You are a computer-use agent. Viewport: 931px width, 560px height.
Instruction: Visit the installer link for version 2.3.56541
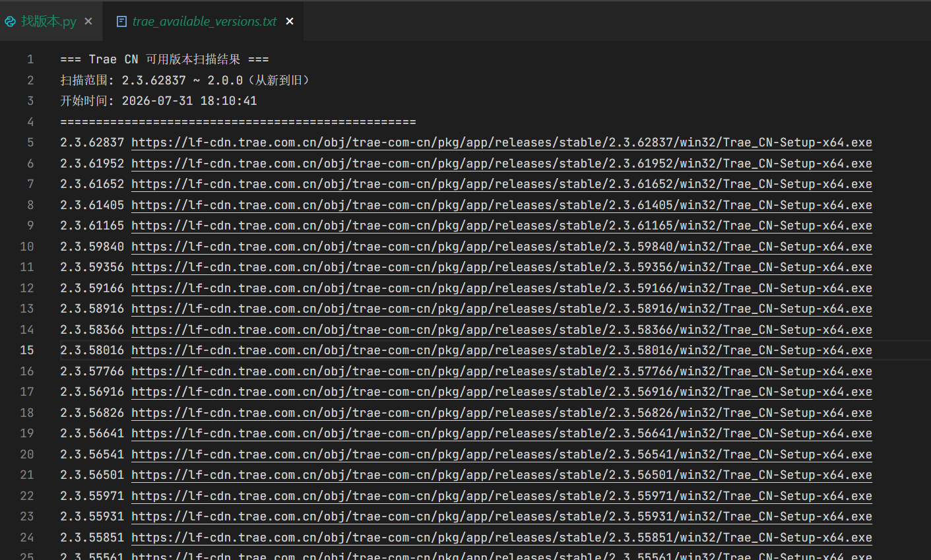pyautogui.click(x=501, y=454)
